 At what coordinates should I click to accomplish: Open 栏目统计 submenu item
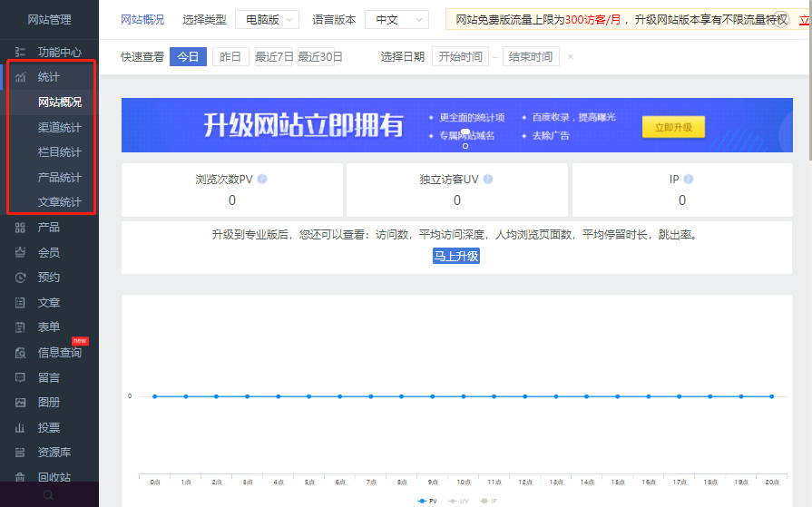[x=60, y=152]
